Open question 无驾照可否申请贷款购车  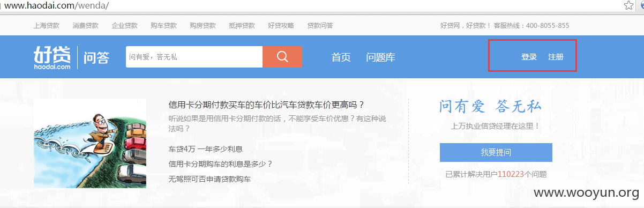[209, 179]
